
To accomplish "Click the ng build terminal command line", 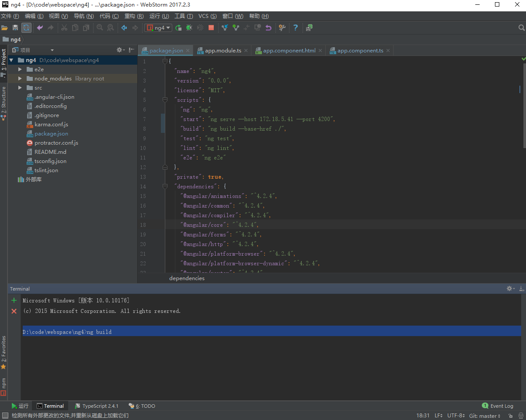I will pyautogui.click(x=271, y=332).
